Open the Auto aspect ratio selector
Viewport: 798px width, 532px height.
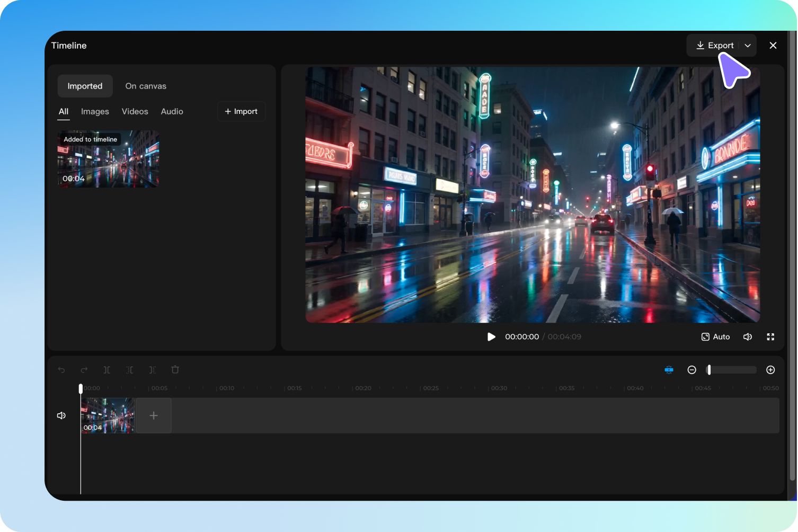tap(715, 337)
